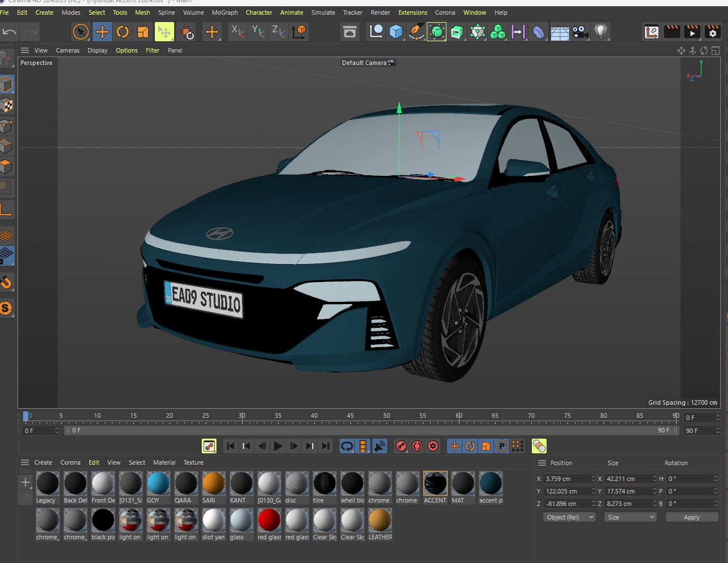728x563 pixels.
Task: Add a Cube primitive object
Action: [x=396, y=32]
